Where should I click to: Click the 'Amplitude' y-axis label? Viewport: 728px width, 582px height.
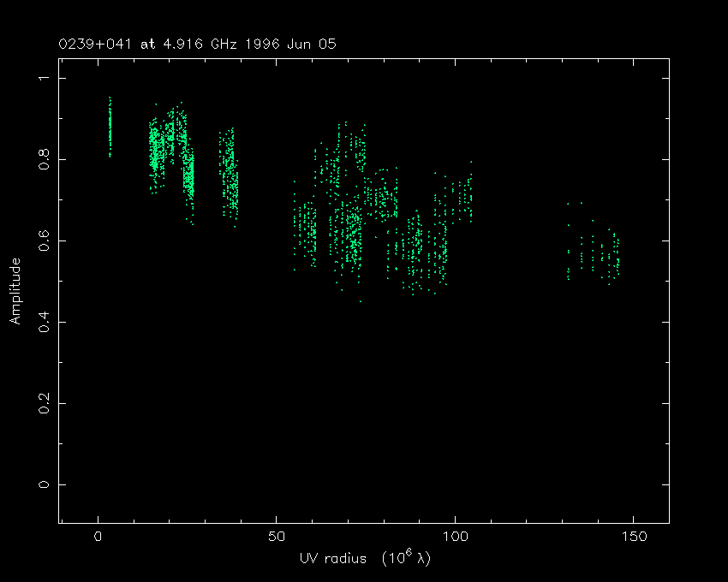tap(15, 291)
